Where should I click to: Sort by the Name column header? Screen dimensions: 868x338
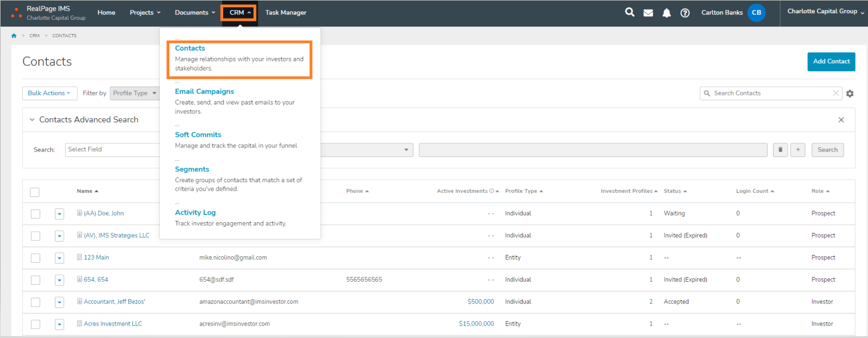pos(88,191)
